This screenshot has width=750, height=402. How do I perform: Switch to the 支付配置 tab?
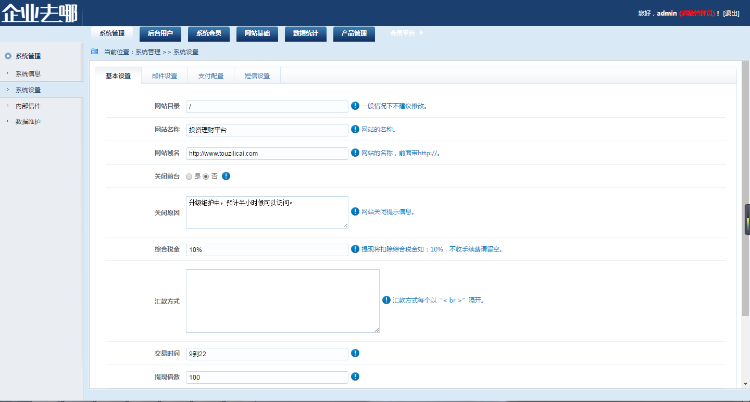click(x=211, y=76)
